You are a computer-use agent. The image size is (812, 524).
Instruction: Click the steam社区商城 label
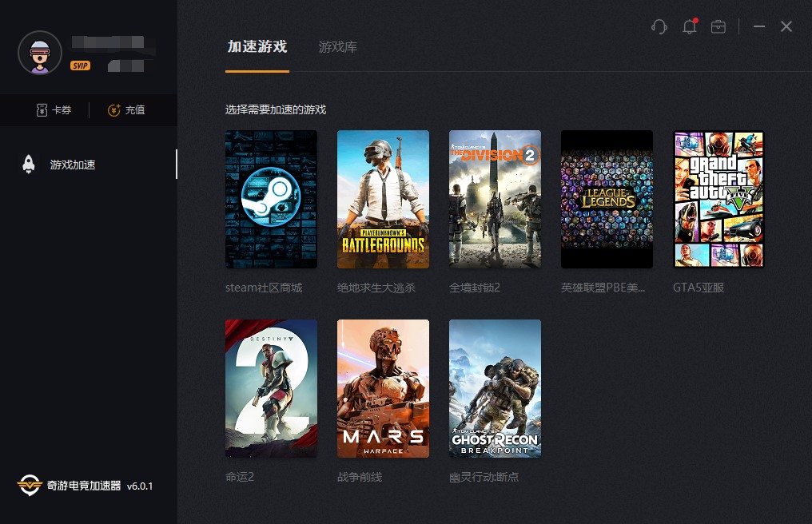click(264, 288)
